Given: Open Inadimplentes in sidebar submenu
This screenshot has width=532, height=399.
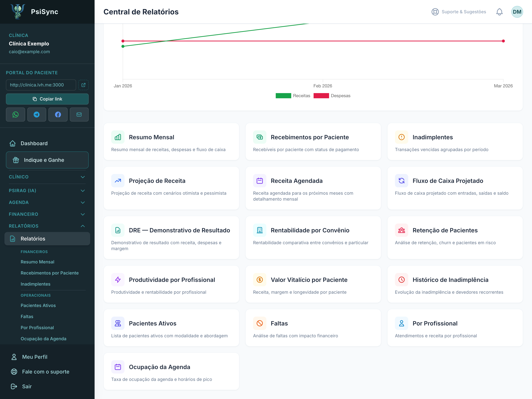Looking at the screenshot, I should tap(35, 284).
